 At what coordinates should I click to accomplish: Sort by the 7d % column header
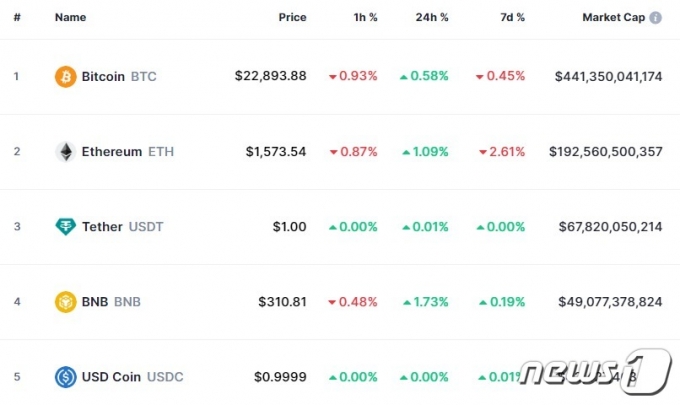coord(513,17)
